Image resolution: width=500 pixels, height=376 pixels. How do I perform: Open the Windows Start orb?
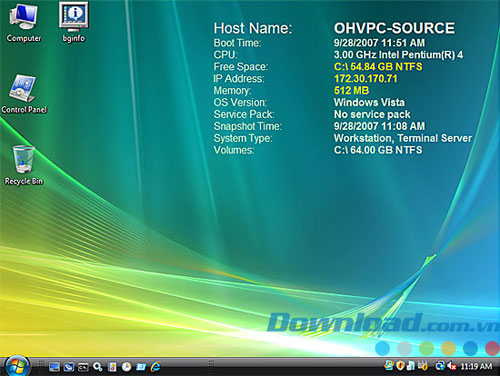tap(17, 367)
